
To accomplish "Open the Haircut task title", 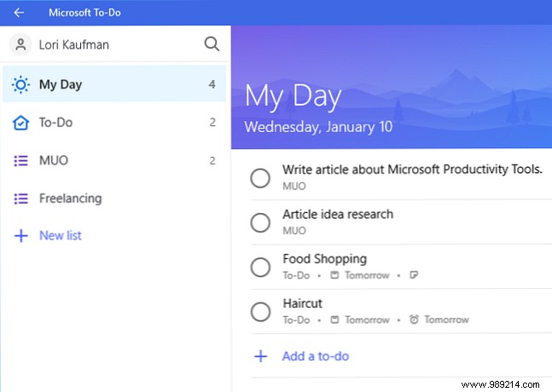I will pos(302,303).
